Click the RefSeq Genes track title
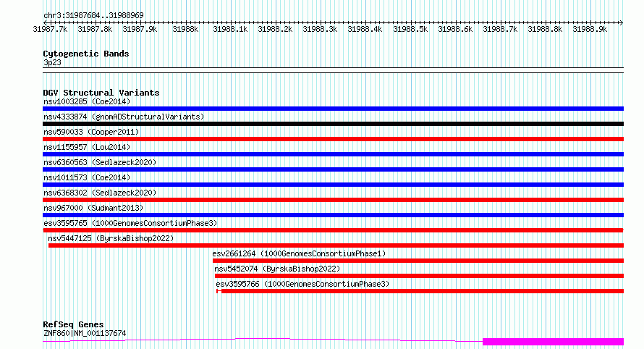The height and width of the screenshot is (349, 644). pyautogui.click(x=73, y=324)
